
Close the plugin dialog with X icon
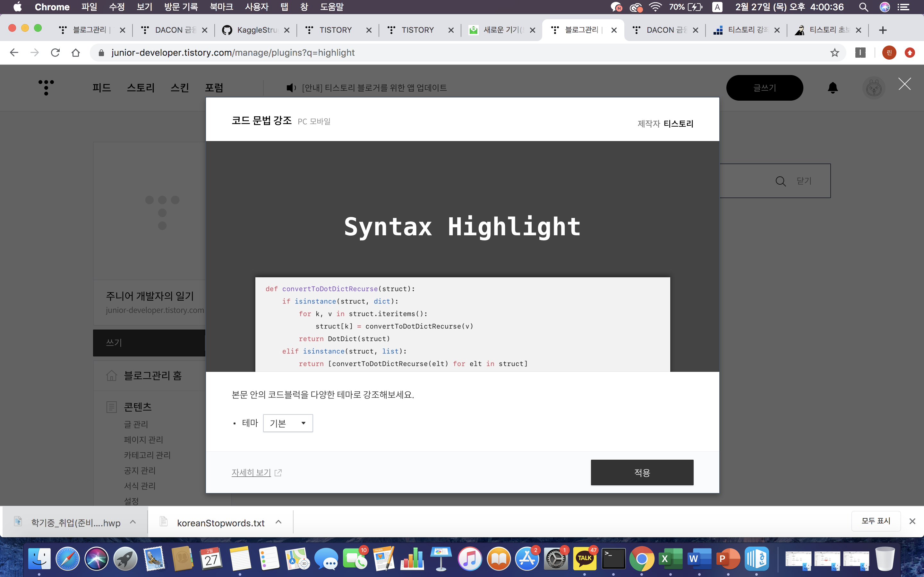coord(904,84)
